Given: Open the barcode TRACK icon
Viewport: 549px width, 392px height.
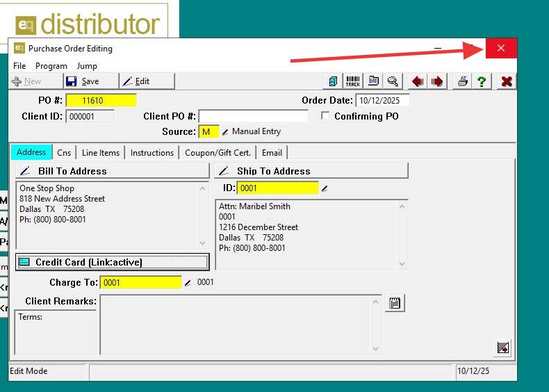Looking at the screenshot, I should (352, 81).
